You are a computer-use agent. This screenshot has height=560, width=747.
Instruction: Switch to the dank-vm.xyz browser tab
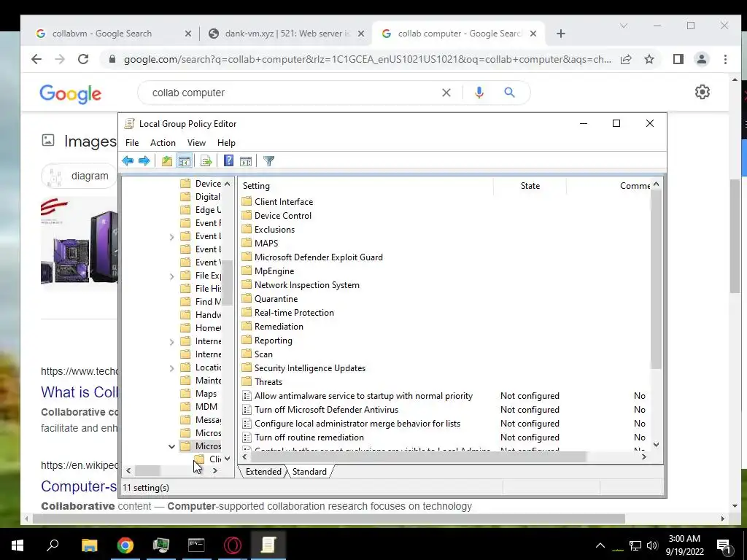tap(287, 34)
